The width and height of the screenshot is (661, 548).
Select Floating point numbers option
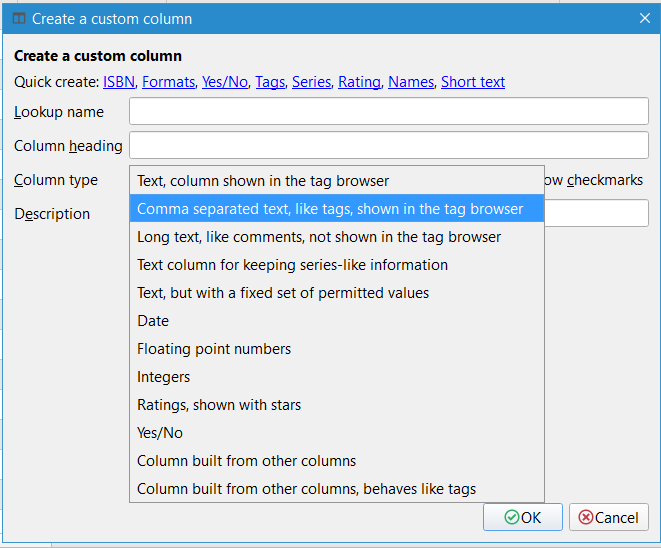[214, 349]
